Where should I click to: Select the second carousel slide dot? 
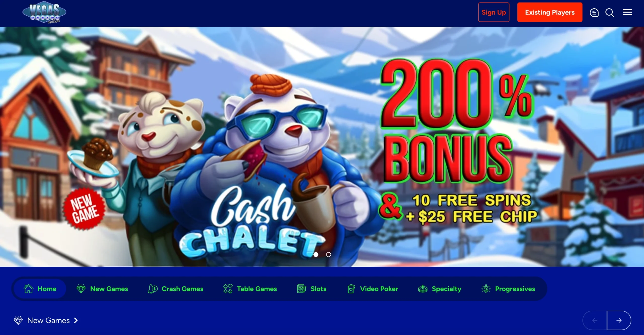pyautogui.click(x=329, y=255)
